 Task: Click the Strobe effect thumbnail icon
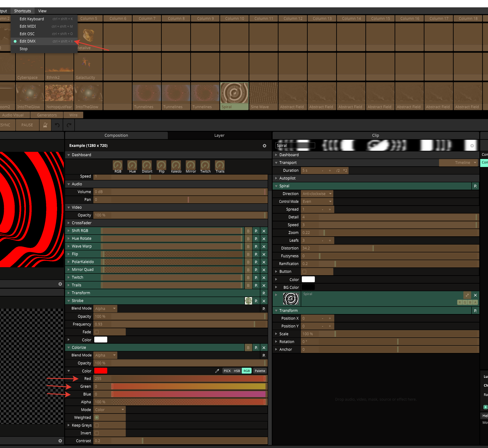point(248,301)
